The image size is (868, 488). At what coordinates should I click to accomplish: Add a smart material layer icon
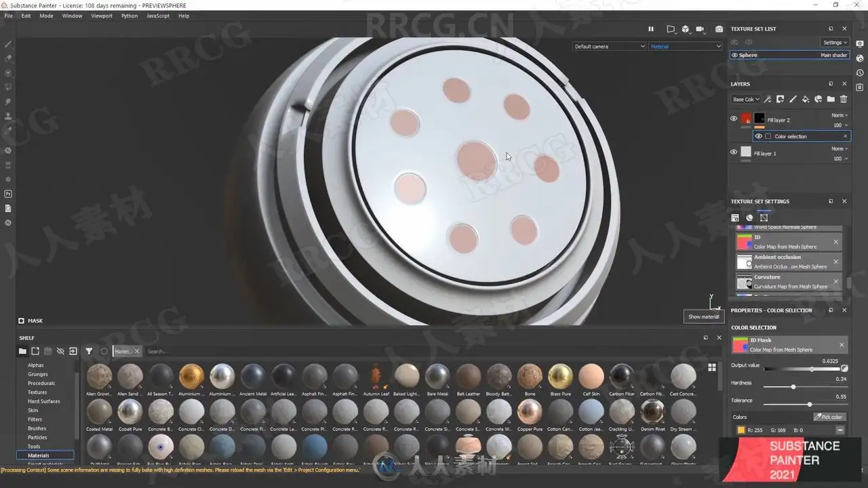[x=818, y=99]
